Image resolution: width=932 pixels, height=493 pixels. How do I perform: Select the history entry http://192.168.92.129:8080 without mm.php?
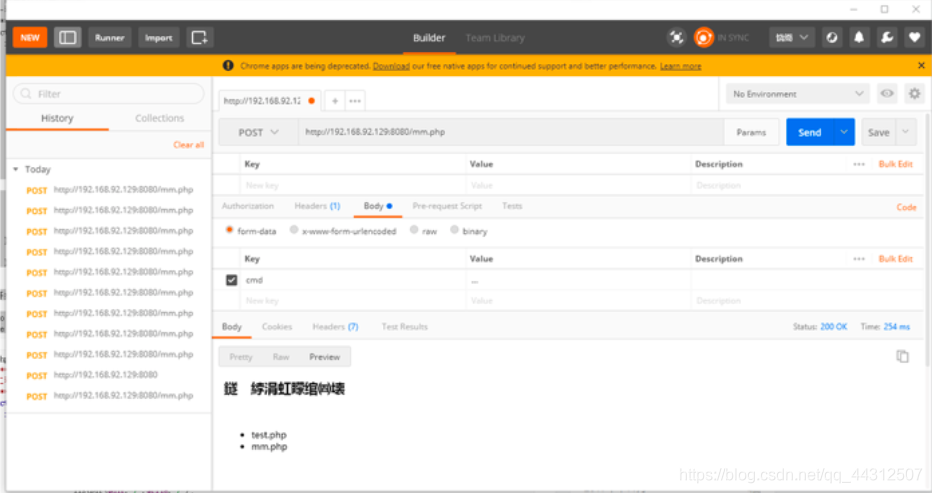pos(106,375)
